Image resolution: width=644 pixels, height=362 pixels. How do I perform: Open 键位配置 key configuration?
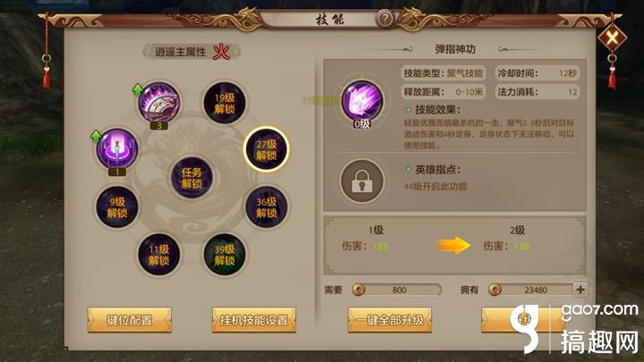click(x=130, y=320)
